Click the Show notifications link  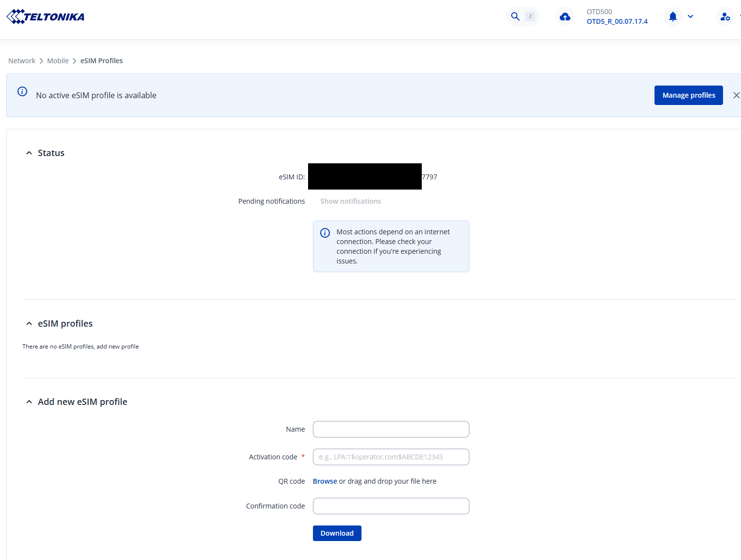pos(350,201)
